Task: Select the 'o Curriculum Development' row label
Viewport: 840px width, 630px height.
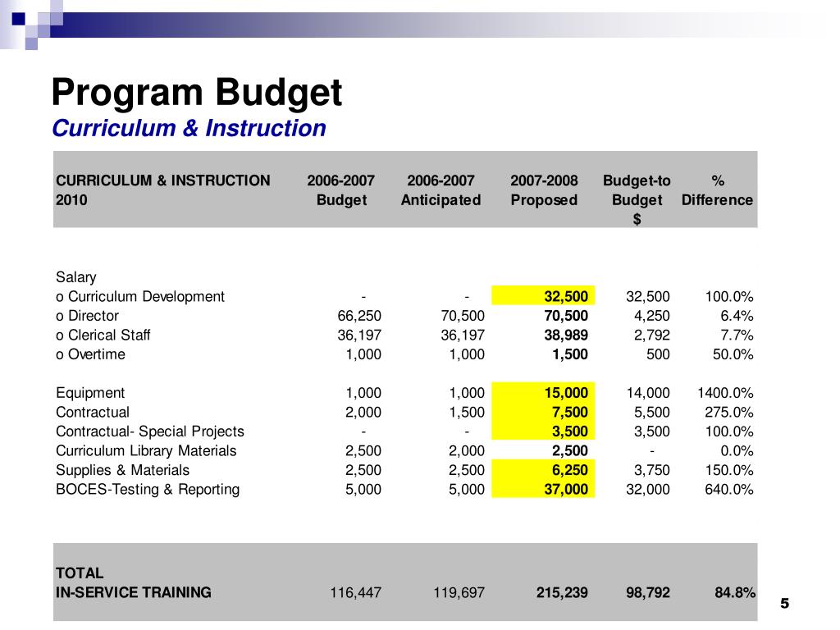Action: [x=140, y=297]
